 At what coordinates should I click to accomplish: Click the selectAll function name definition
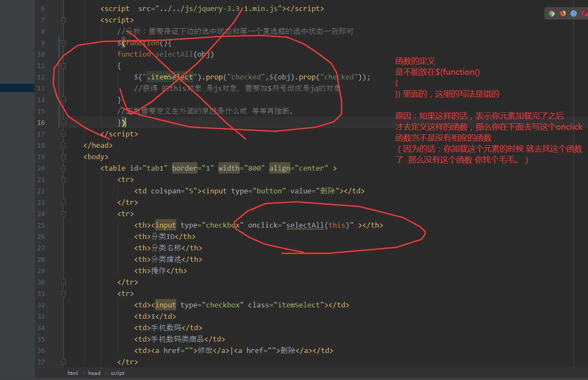pos(174,54)
